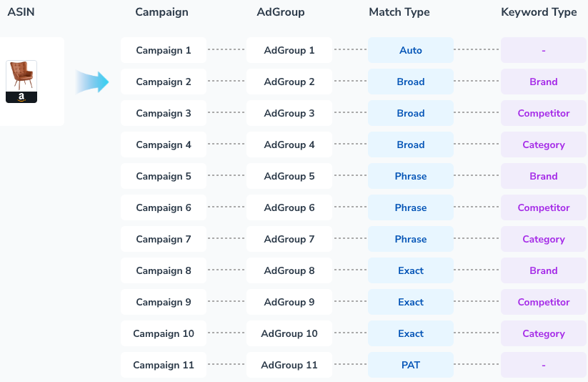Click the Campaign 4 box

[164, 145]
